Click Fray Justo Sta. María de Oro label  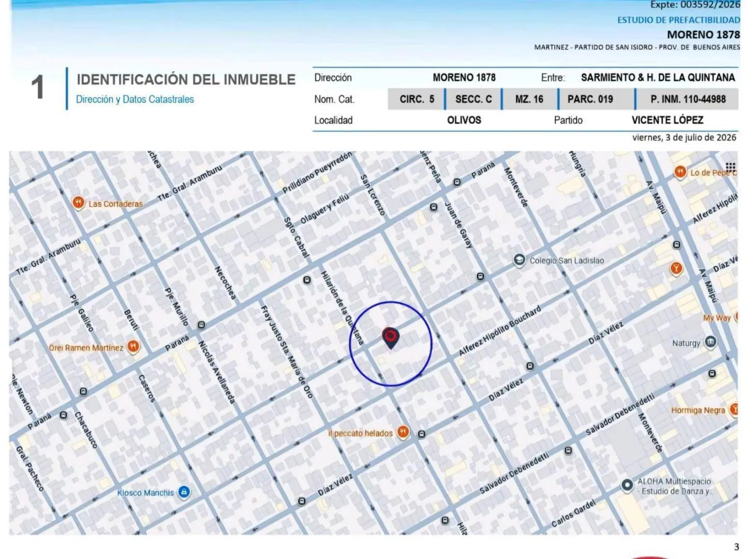[x=287, y=352]
